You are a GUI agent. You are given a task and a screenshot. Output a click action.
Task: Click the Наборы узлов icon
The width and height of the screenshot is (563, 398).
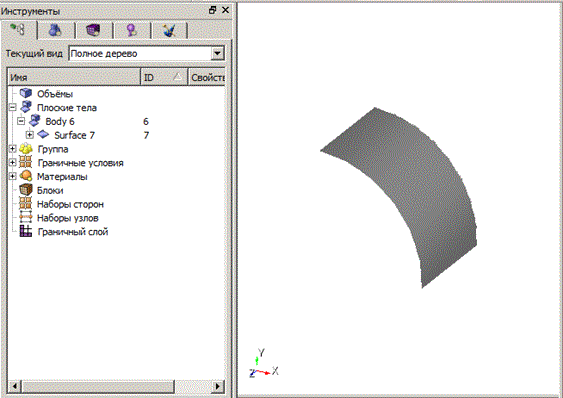coord(25,217)
